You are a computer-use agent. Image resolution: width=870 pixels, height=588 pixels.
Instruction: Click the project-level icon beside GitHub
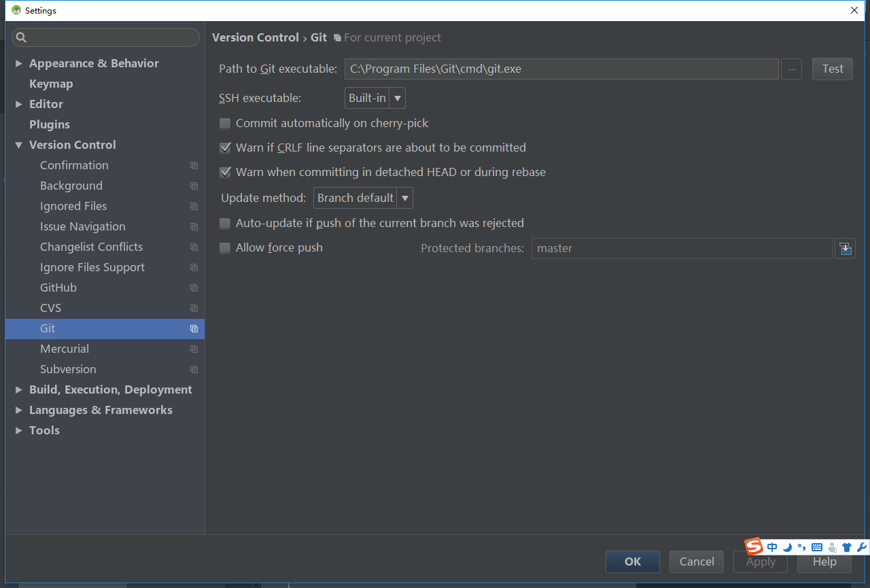[194, 288]
